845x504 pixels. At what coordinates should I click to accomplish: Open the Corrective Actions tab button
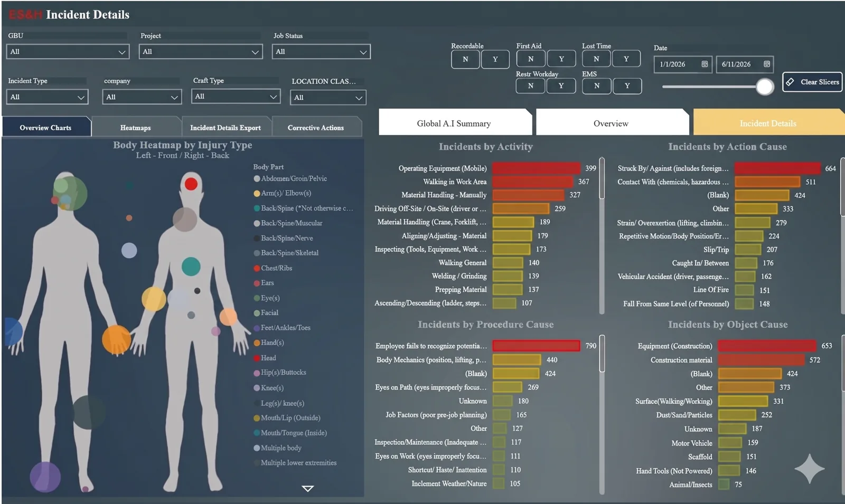click(316, 128)
